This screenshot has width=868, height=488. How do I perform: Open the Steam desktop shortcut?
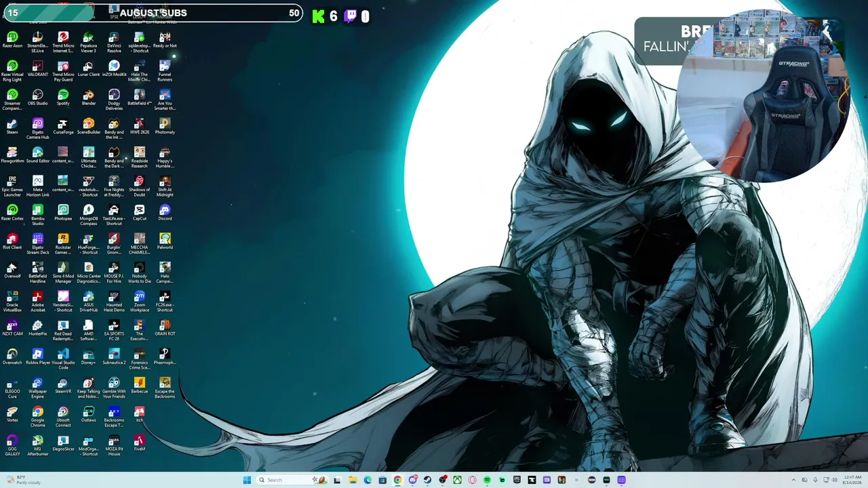pos(12,126)
